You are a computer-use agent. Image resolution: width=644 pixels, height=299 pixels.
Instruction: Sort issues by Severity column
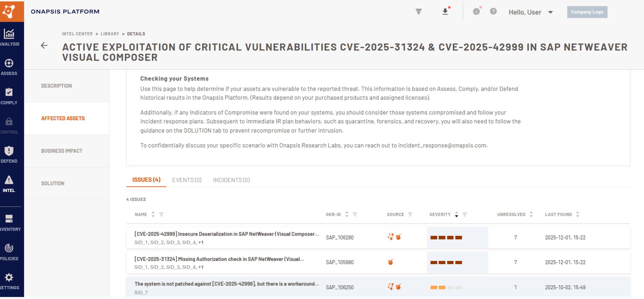456,214
